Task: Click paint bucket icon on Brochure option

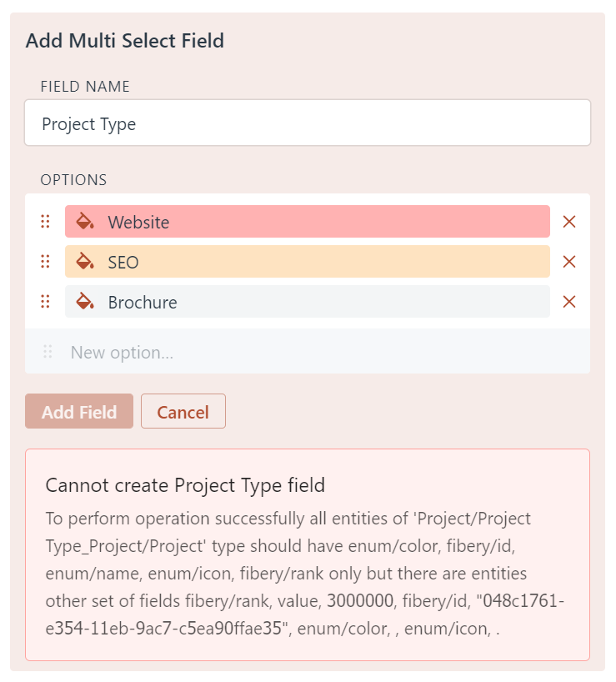Action: click(x=85, y=302)
